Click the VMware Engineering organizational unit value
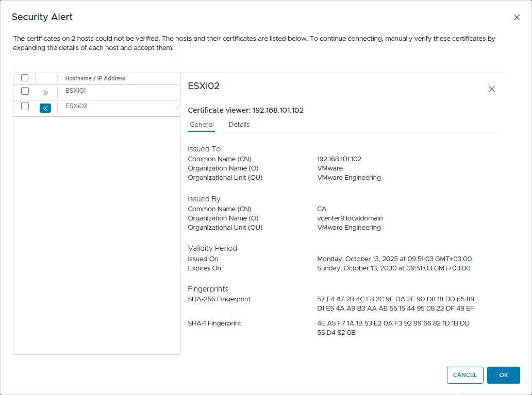 (348, 177)
